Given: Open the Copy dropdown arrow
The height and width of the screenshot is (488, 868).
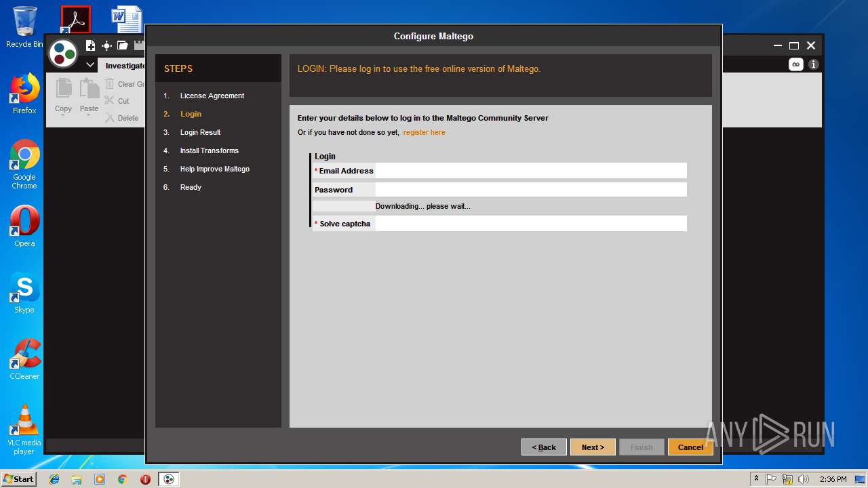Looking at the screenshot, I should click(63, 116).
